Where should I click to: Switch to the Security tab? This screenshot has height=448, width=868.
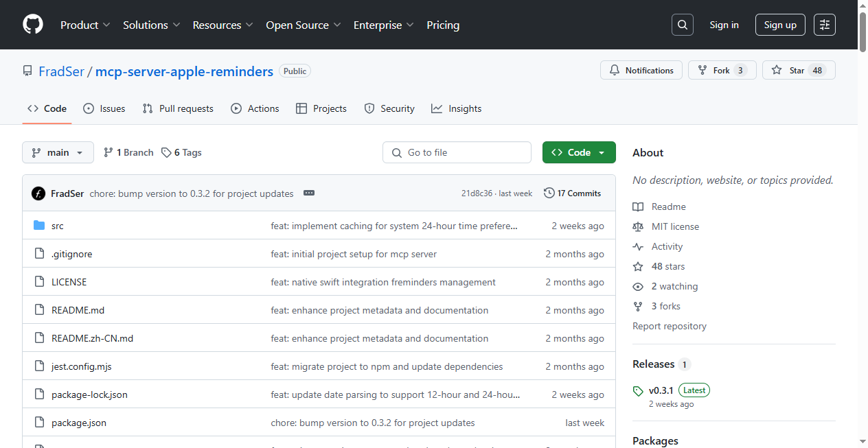click(x=389, y=108)
